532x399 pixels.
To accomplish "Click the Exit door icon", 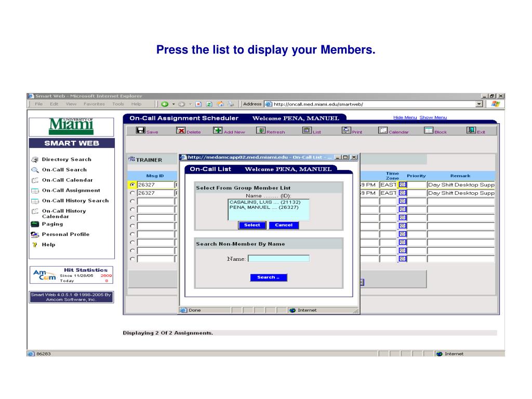I will (471, 130).
